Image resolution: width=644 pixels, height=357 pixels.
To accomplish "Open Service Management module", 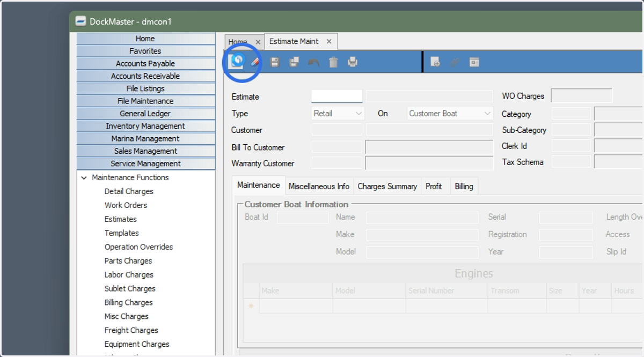I will [145, 163].
